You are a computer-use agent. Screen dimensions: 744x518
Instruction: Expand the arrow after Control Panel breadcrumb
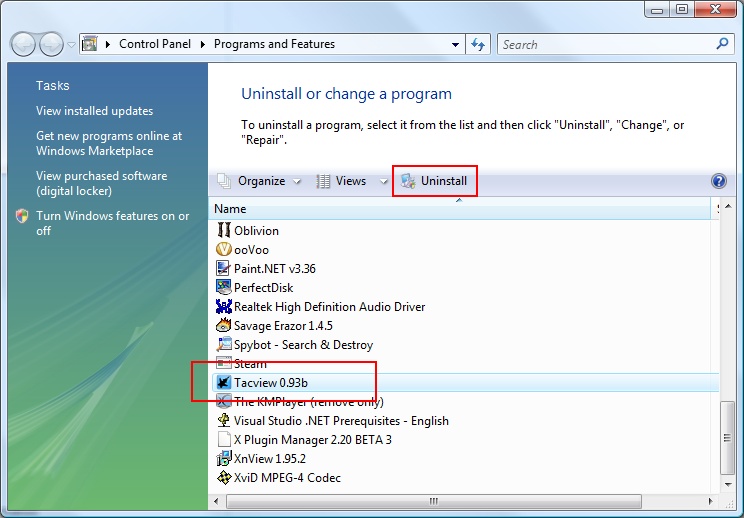click(x=203, y=44)
